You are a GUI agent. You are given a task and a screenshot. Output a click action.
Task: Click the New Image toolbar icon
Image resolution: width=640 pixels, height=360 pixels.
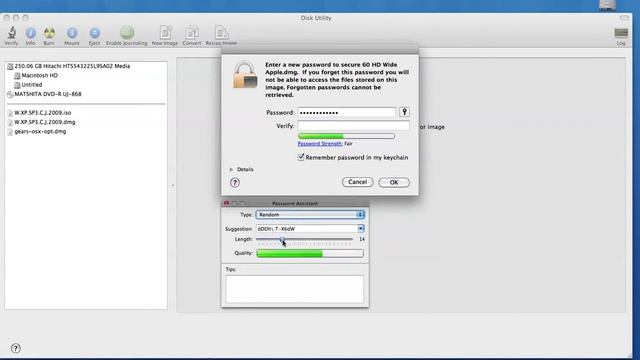pyautogui.click(x=165, y=35)
